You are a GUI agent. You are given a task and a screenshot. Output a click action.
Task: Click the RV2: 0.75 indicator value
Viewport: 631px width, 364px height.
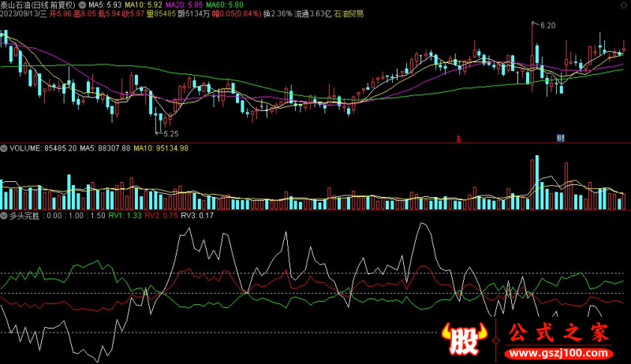point(161,216)
